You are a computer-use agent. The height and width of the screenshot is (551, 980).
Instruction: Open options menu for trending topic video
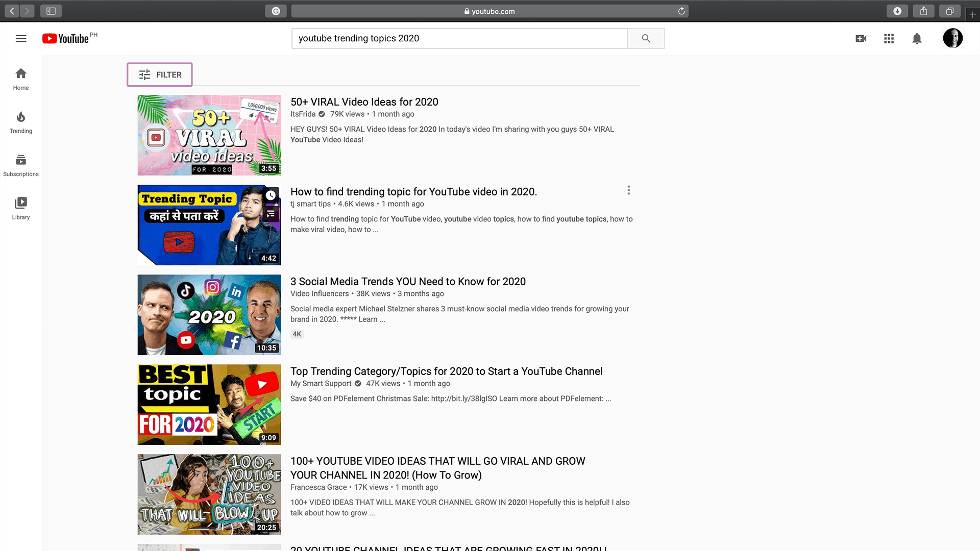pos(628,190)
